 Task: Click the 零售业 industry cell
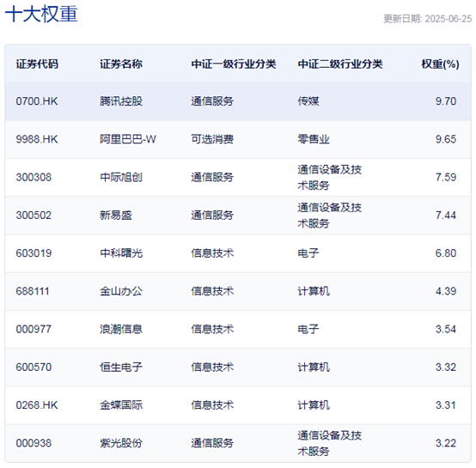point(314,139)
